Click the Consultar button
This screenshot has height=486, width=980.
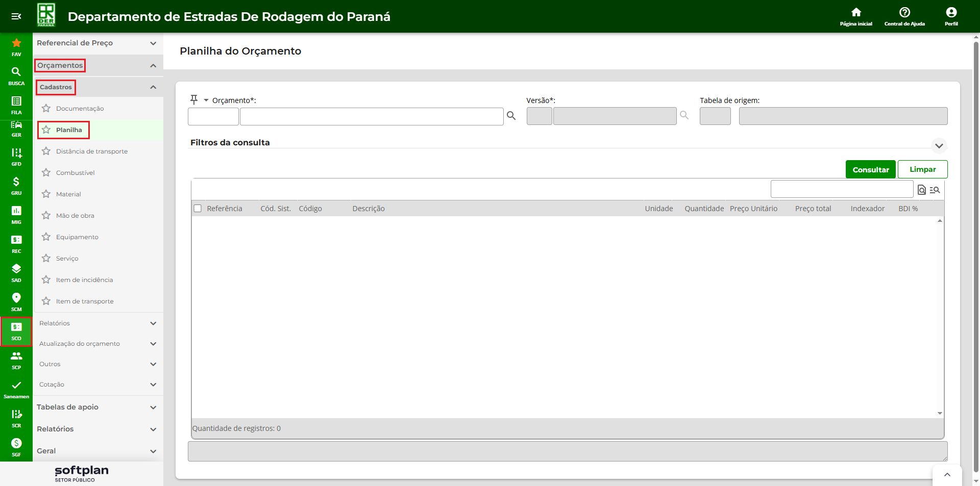(x=870, y=169)
